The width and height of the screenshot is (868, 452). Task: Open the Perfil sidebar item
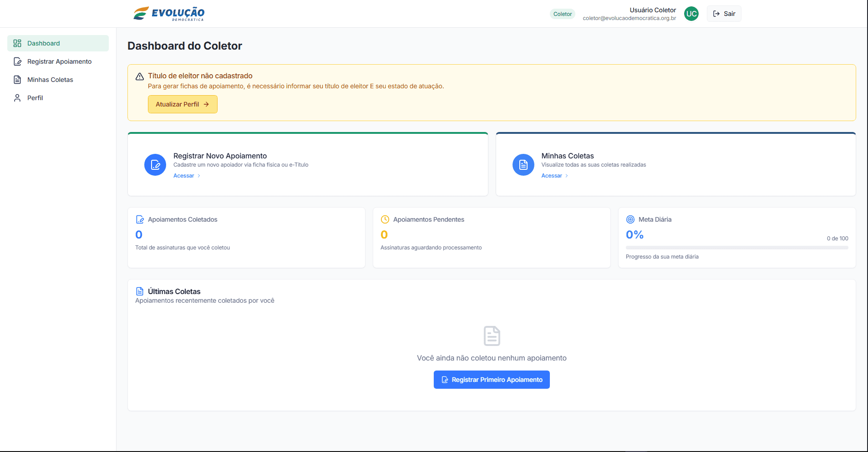[35, 98]
